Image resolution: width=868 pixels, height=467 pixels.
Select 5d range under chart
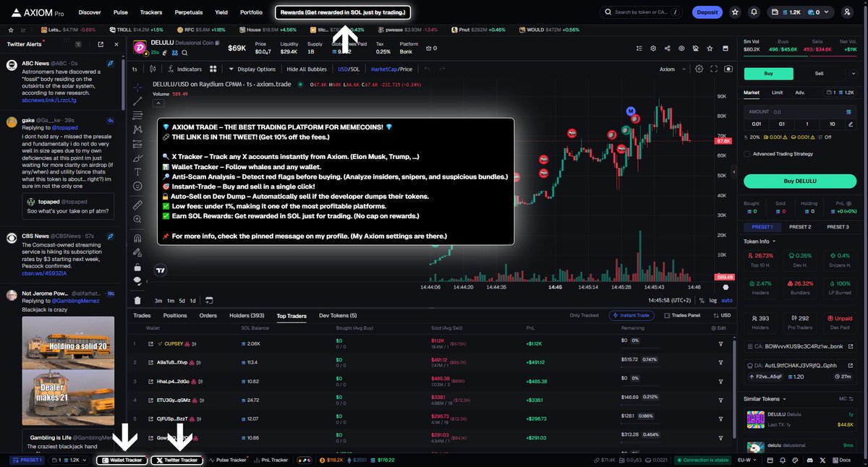pos(182,300)
